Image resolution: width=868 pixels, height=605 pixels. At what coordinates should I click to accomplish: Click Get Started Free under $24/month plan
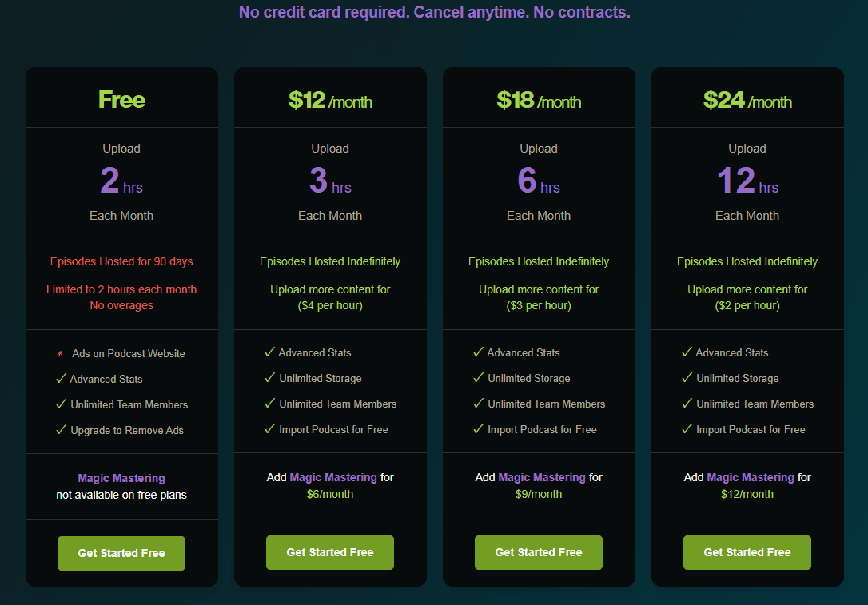747,552
